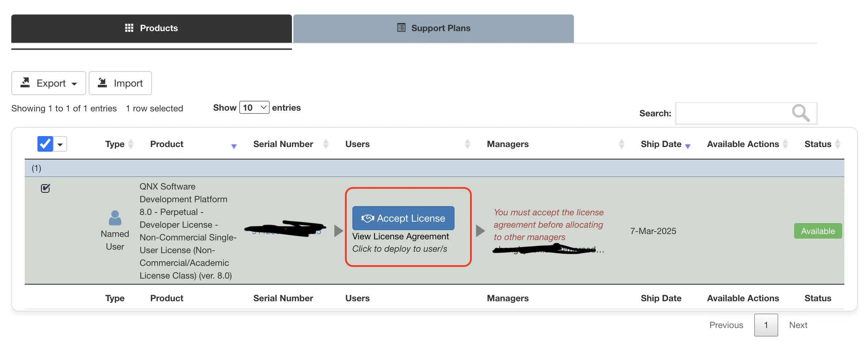Viewport: 868px width, 350px height.
Task: Change the Show entries count dropdown
Action: 254,107
